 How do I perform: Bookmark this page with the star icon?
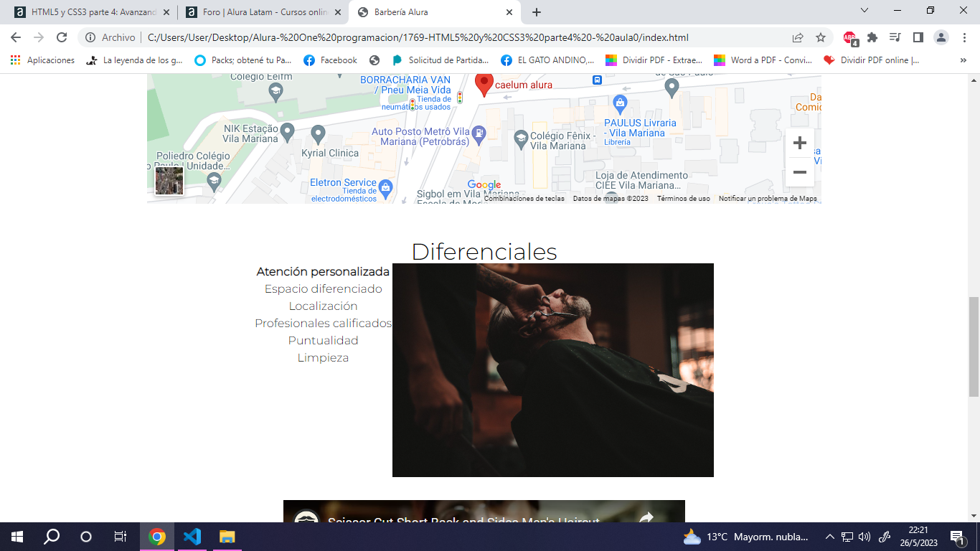821,37
